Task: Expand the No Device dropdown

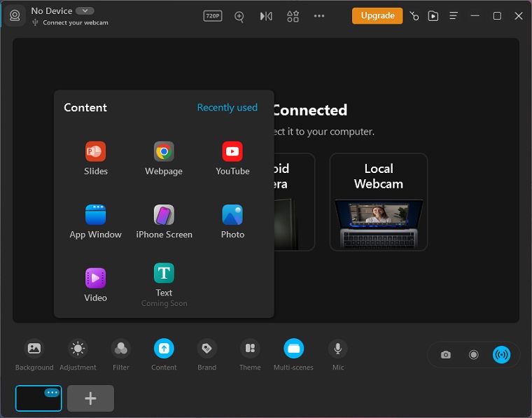Action: 85,11
